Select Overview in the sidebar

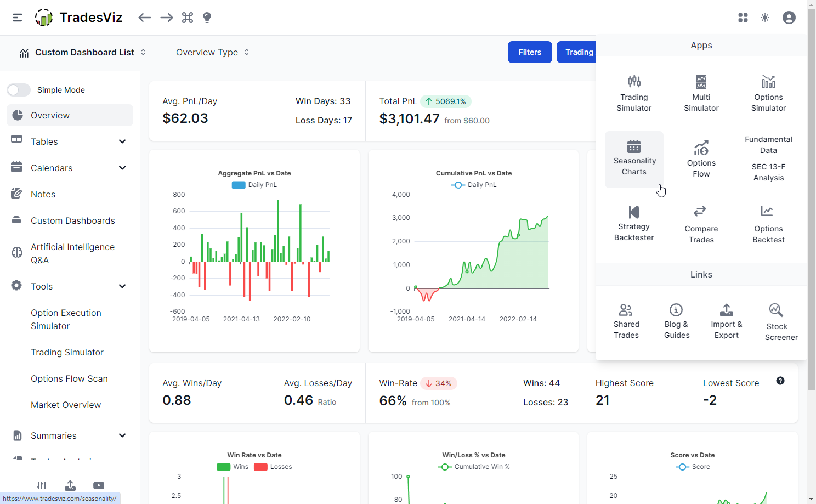[70, 115]
